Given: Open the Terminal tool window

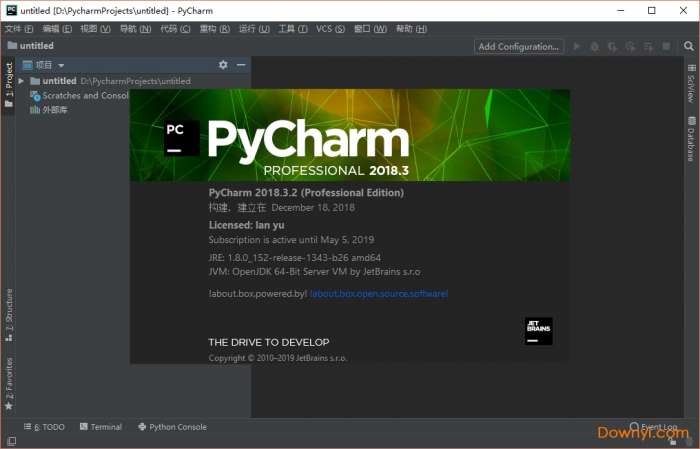Looking at the screenshot, I should pyautogui.click(x=100, y=427).
